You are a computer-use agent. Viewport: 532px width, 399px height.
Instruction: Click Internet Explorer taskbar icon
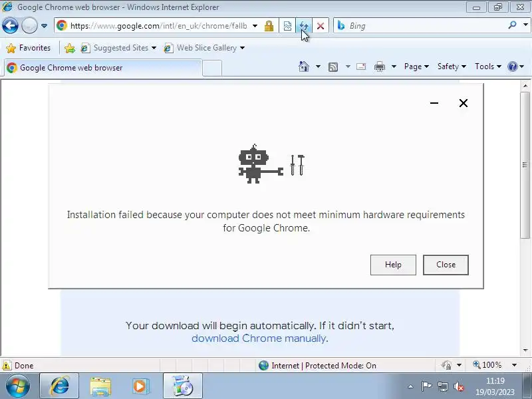[x=59, y=386]
